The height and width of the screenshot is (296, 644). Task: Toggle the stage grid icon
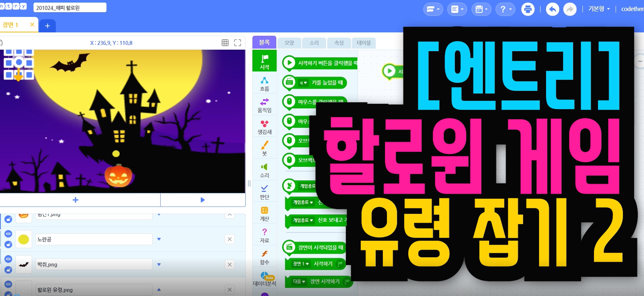225,43
